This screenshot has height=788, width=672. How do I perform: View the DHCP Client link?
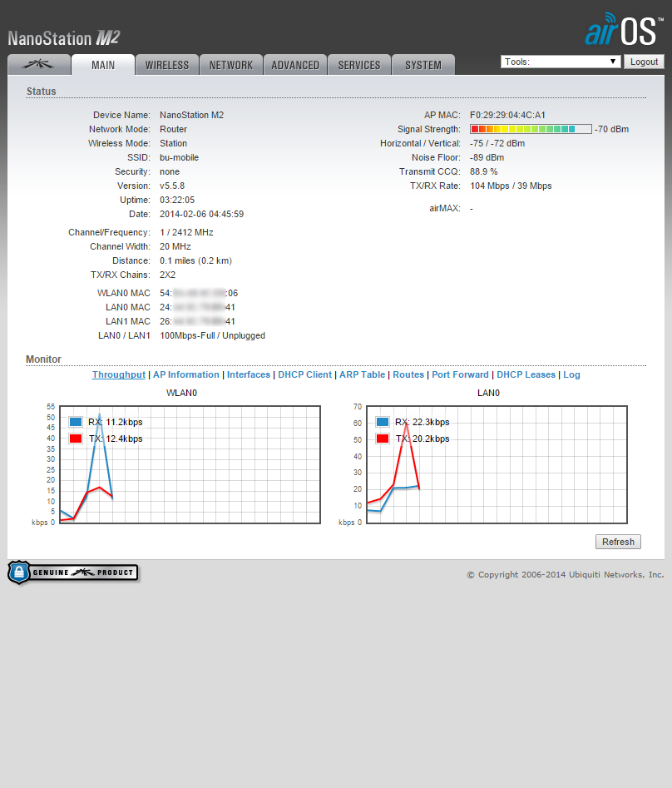tap(305, 374)
